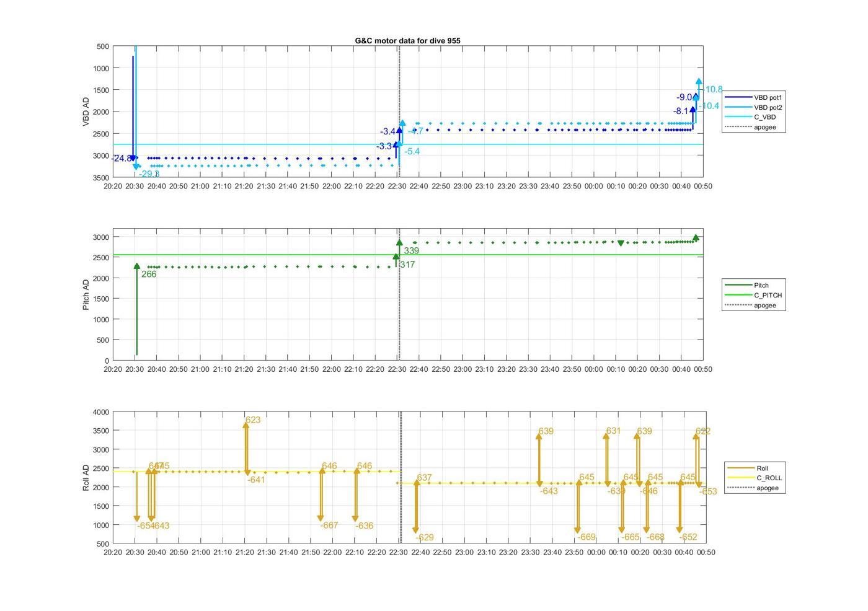Click the green downward triangle marker in Pitch plot
The height and width of the screenshot is (611, 868).
pyautogui.click(x=621, y=244)
